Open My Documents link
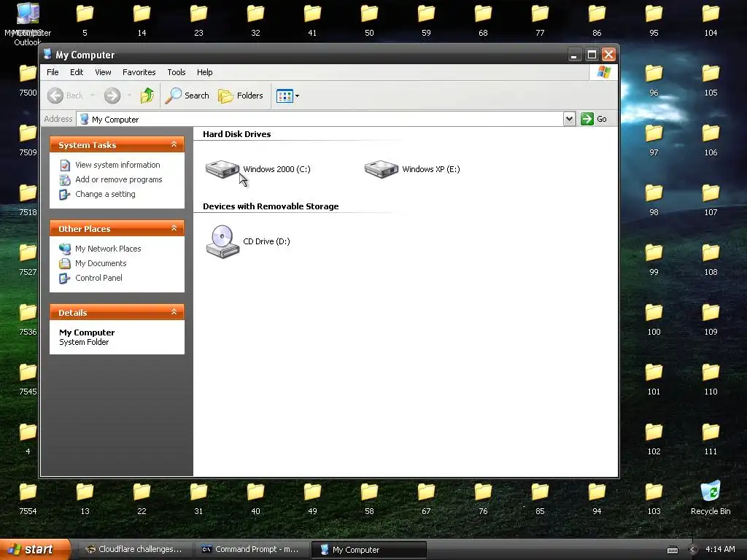This screenshot has width=747, height=560. pyautogui.click(x=101, y=263)
